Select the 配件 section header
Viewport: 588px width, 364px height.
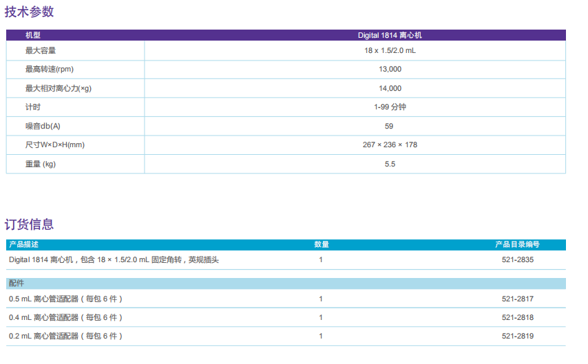click(x=286, y=283)
